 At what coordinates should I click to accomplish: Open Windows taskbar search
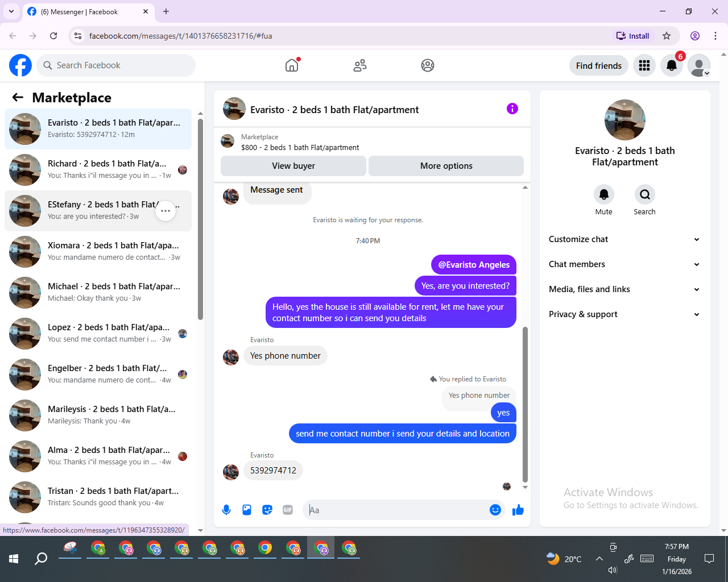pos(41,559)
